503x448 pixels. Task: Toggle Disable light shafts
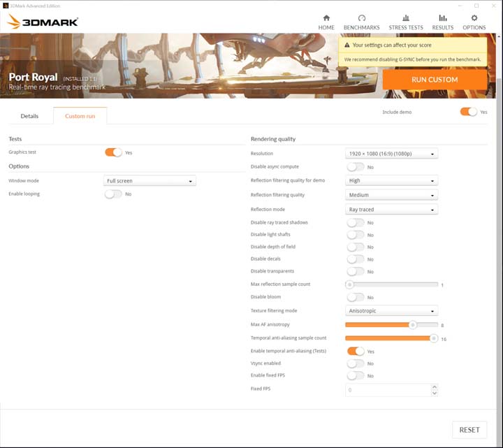[x=356, y=235]
